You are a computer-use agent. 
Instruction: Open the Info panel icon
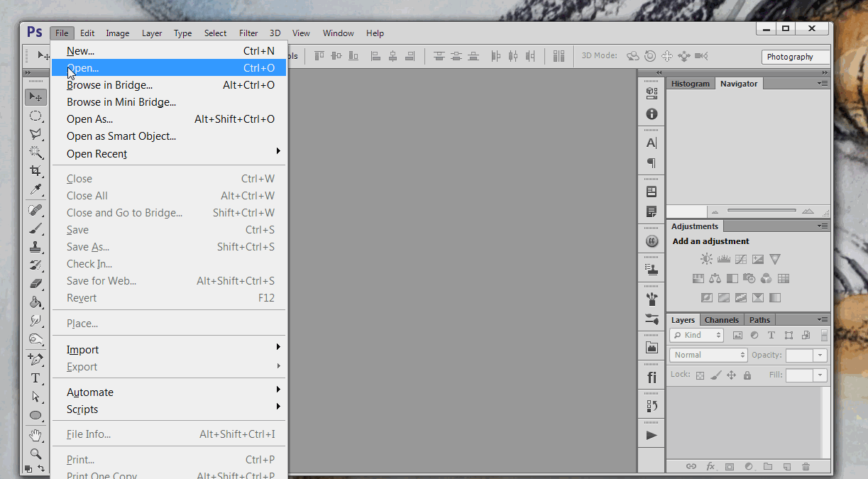coord(652,114)
